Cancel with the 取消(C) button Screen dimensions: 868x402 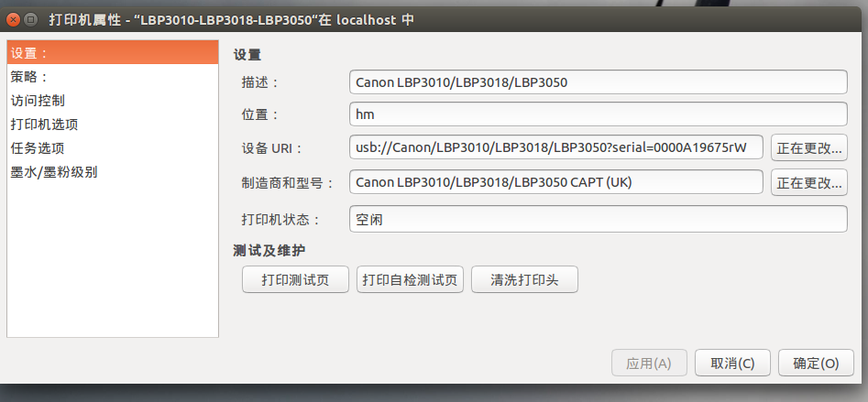click(732, 364)
